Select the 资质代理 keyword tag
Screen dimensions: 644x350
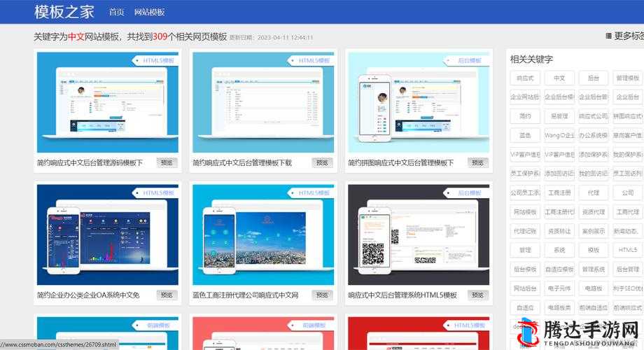point(593,212)
